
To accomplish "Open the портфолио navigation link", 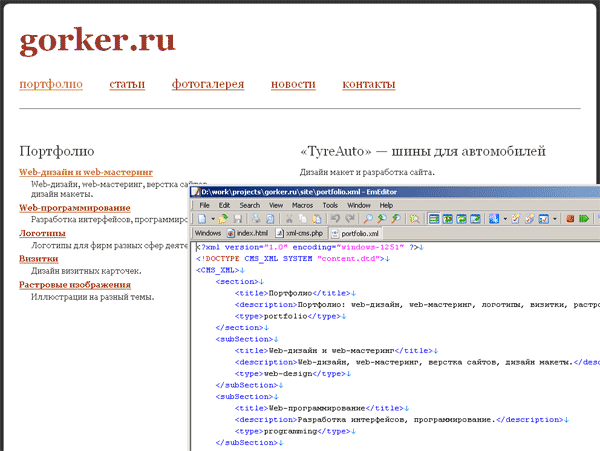I will coord(51,84).
